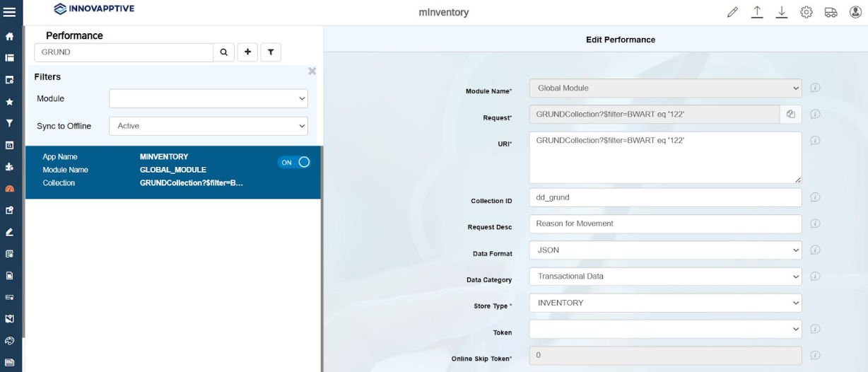The width and height of the screenshot is (868, 372).
Task: Click the copy icon beside Request field
Action: coord(791,115)
